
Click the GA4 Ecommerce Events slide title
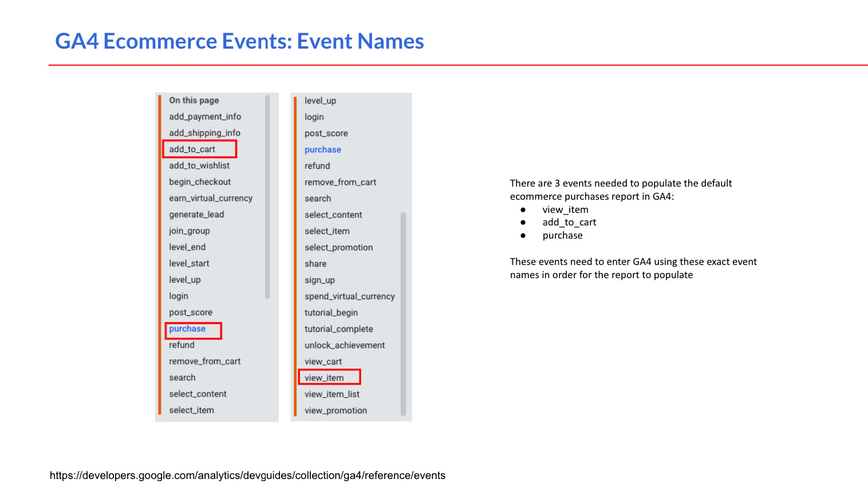(x=239, y=41)
